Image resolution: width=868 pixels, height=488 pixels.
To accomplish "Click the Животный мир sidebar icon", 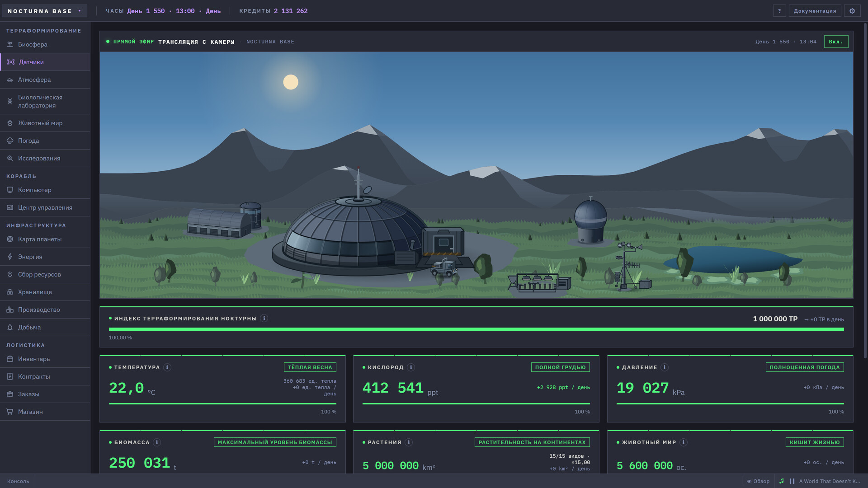I will tap(10, 123).
